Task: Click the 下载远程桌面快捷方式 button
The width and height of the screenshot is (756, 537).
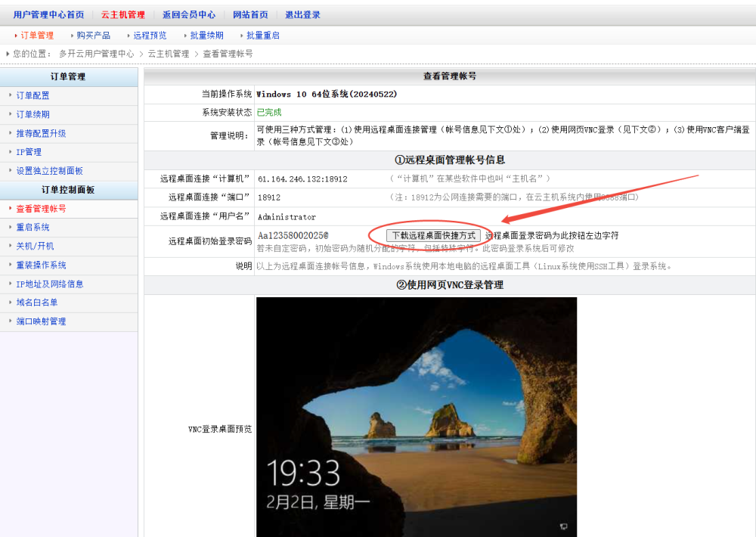Action: click(x=433, y=235)
